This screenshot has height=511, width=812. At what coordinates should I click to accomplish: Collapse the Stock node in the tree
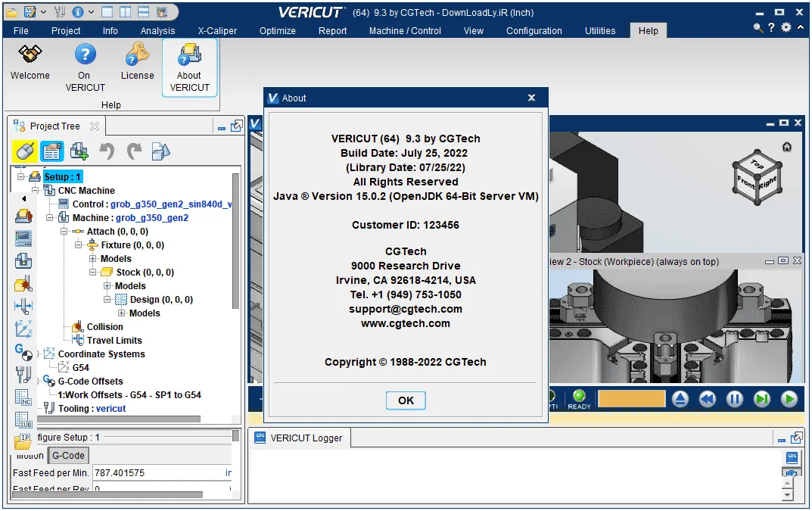(x=92, y=272)
